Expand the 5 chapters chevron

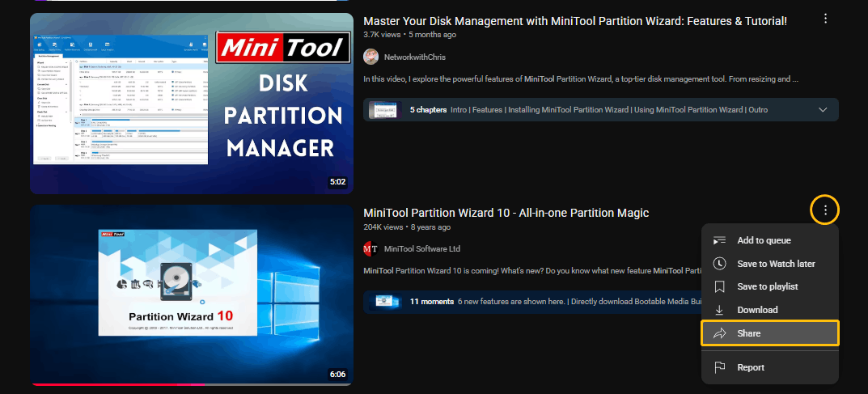823,109
